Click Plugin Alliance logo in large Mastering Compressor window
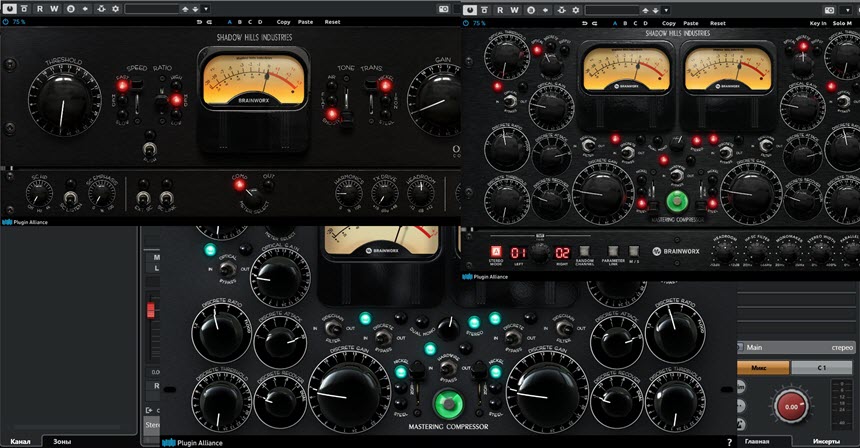Screen dimensions: 860x448 (193, 443)
